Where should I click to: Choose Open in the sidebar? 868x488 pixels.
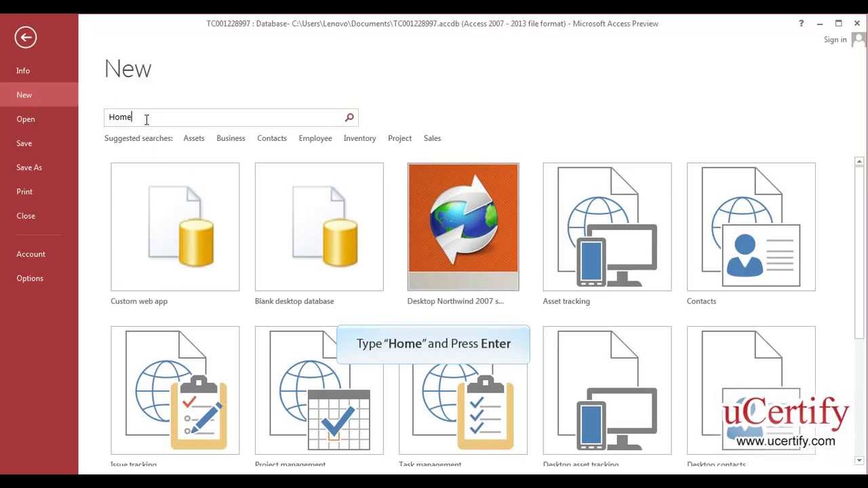click(x=39, y=119)
